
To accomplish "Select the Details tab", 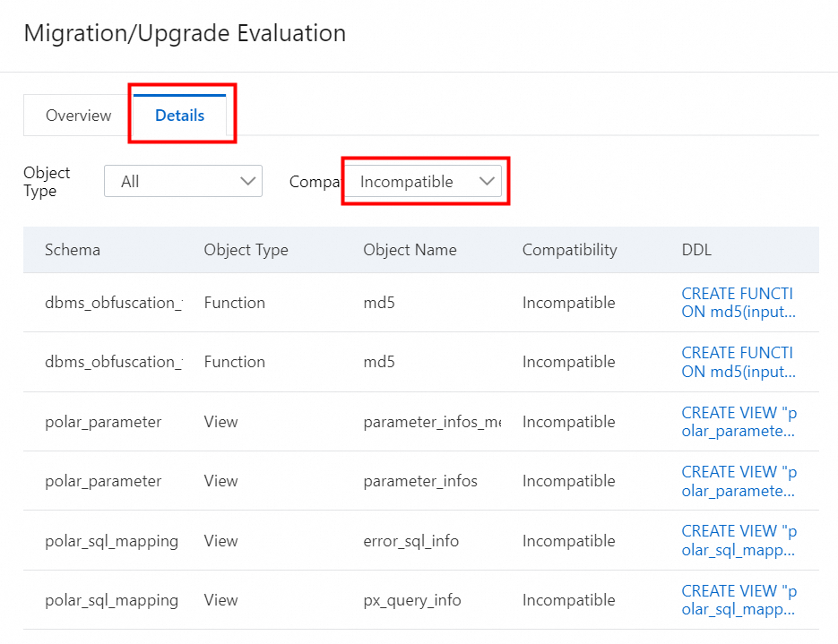I will 179,116.
